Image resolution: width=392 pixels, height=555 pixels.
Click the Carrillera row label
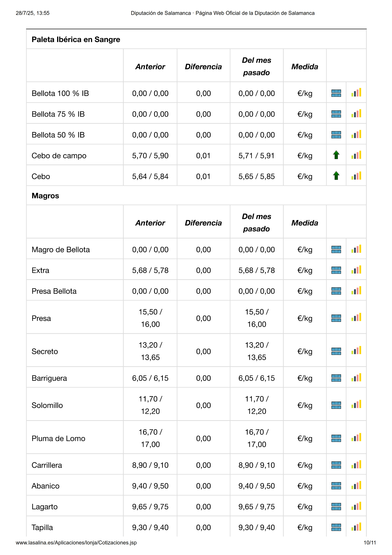[x=47, y=465]
